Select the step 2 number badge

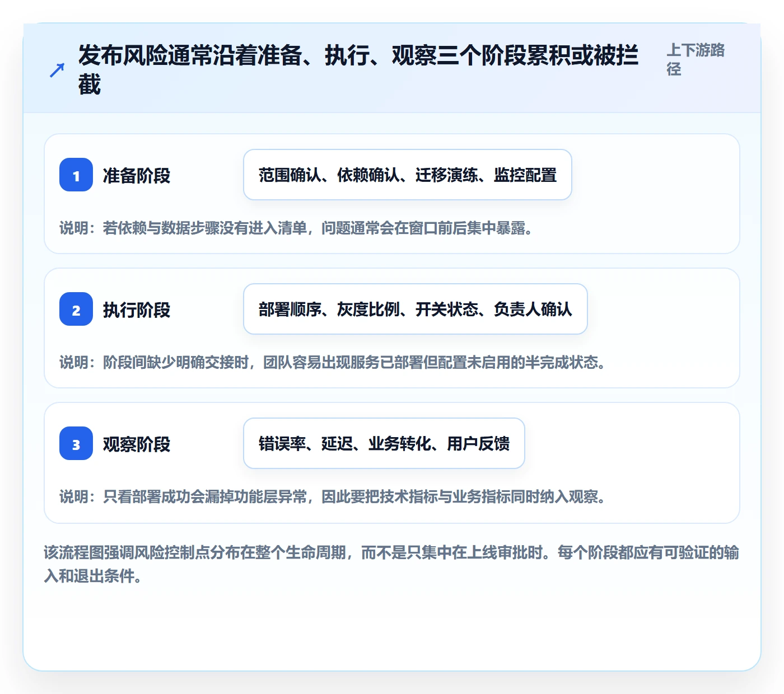(76, 309)
